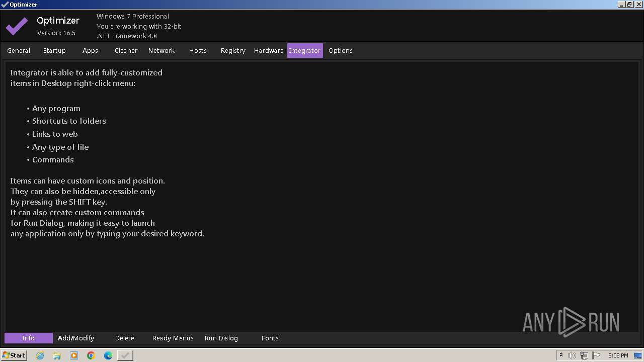
Task: Open the Windows Start menu
Action: (x=14, y=355)
